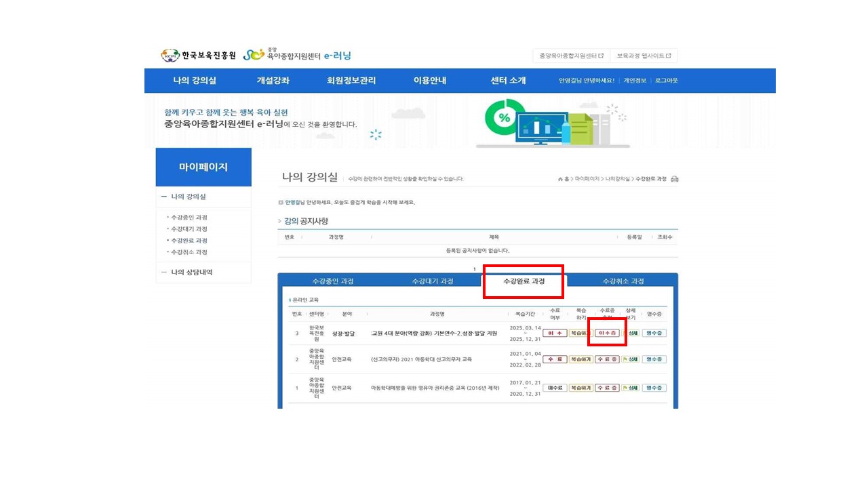Click the 한국보육진흥원 logo
Viewport: 868px width, 488px height.
[199, 56]
